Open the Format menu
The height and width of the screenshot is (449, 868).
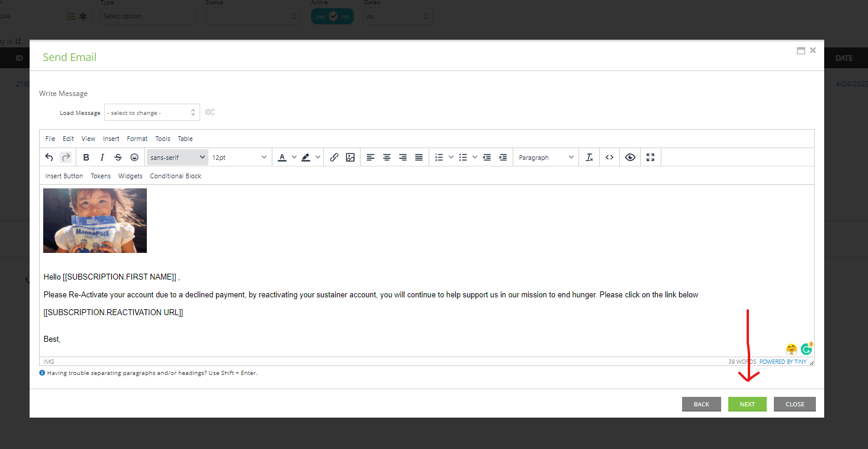(x=137, y=139)
